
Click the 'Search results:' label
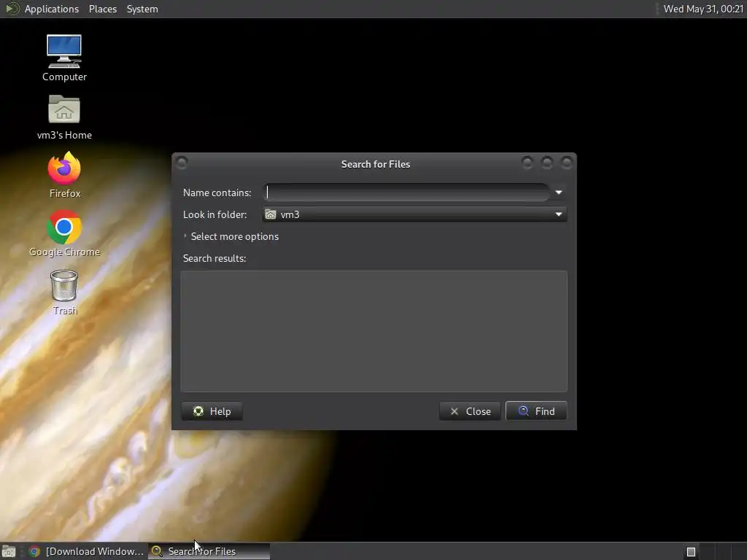pyautogui.click(x=214, y=258)
